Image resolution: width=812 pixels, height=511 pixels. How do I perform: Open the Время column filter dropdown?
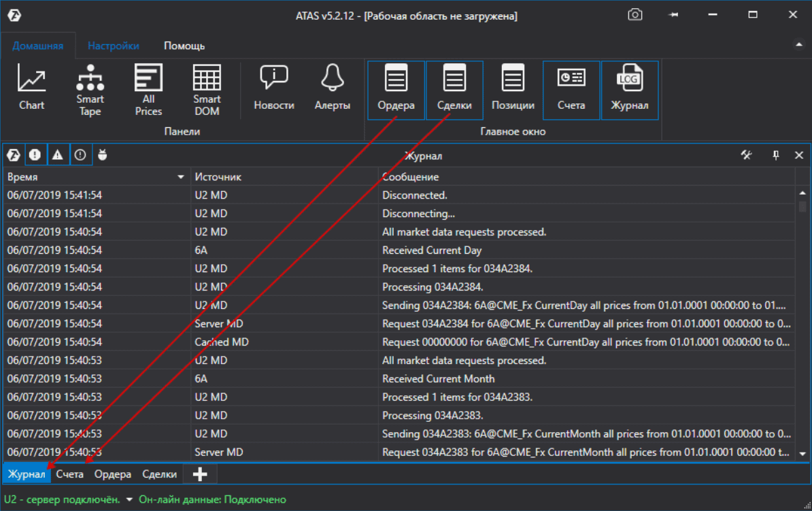point(180,176)
